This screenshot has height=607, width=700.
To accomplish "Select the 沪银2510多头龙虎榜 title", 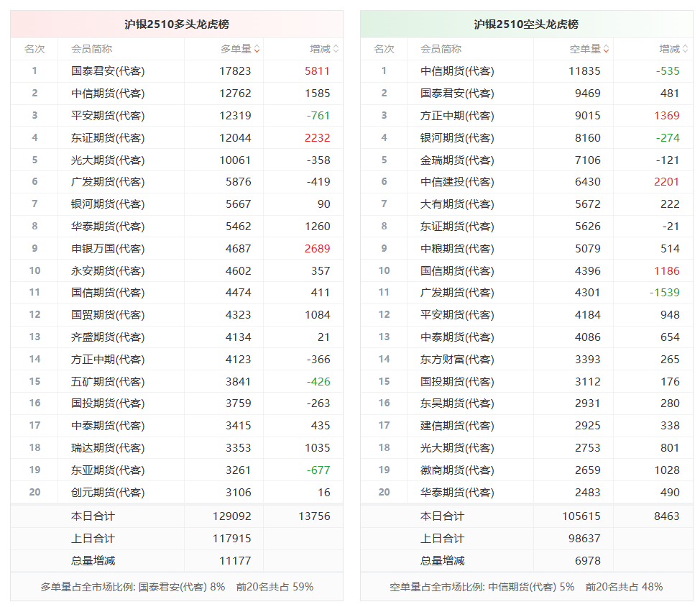I will pyautogui.click(x=177, y=24).
